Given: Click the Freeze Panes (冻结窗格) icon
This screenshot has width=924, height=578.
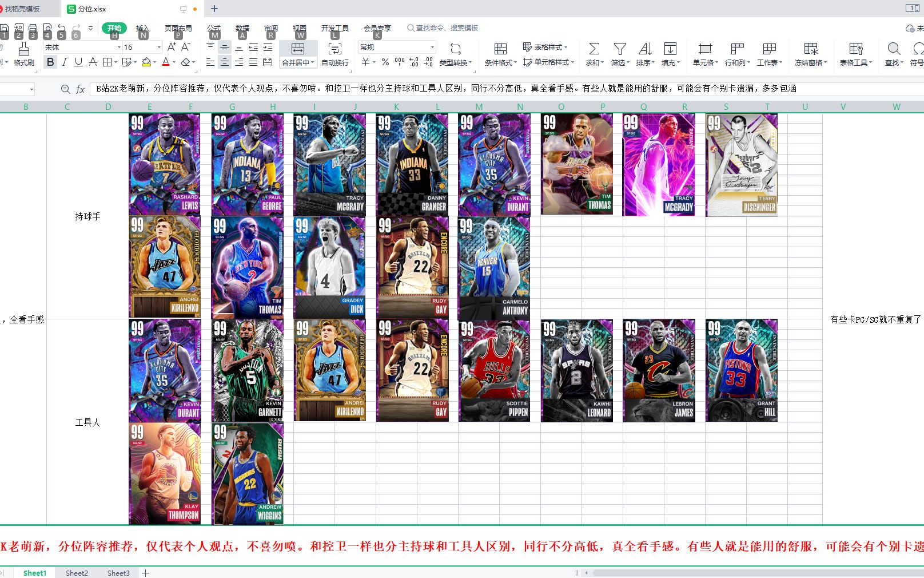Looking at the screenshot, I should point(810,49).
